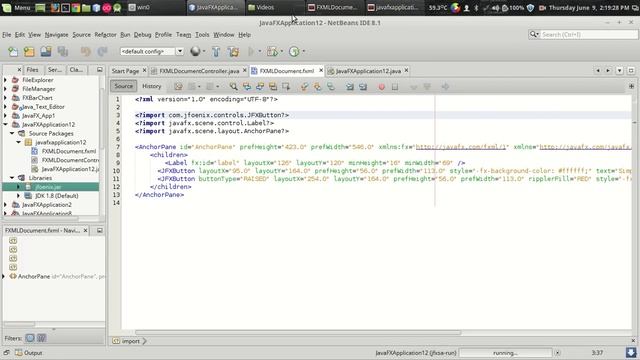Click the Redo toolbar icon

102,51
